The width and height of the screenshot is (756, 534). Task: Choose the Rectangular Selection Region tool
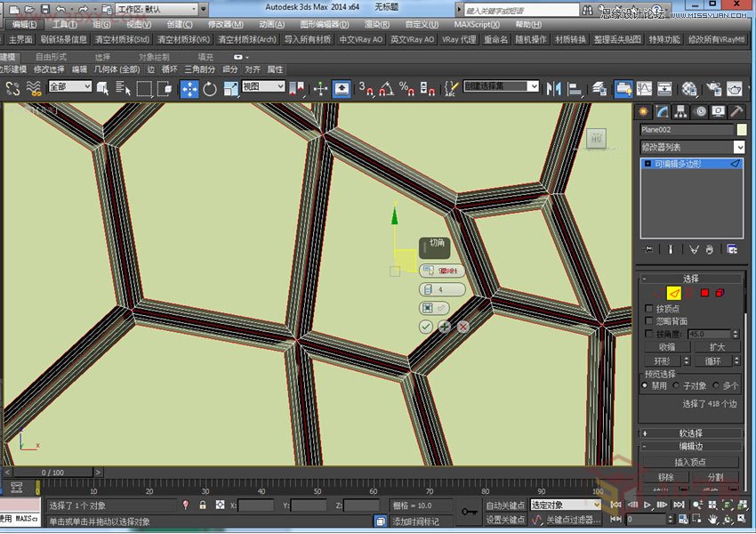[144, 89]
